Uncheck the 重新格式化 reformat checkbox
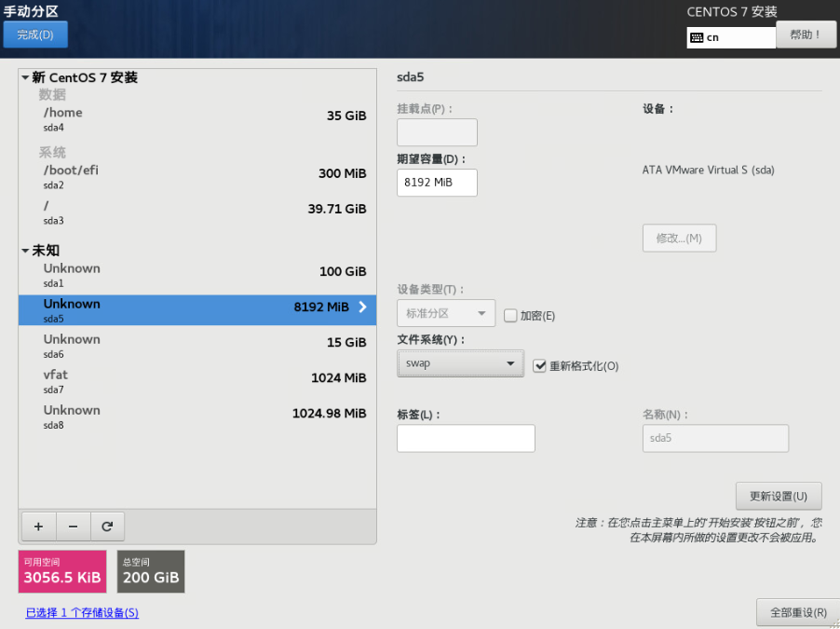Screen dimensions: 840x629 [x=539, y=366]
